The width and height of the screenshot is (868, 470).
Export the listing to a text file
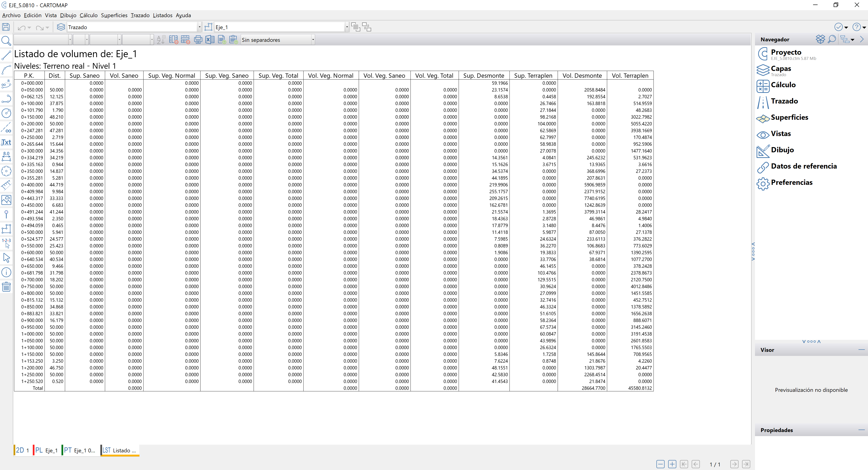[x=222, y=40]
